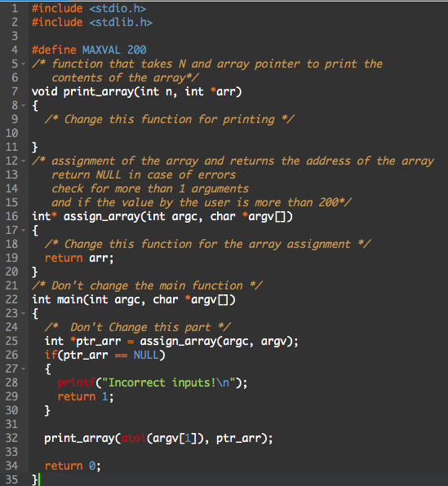Click the 'NULL' keyword in the if condition
This screenshot has height=486, width=448.
(146, 356)
